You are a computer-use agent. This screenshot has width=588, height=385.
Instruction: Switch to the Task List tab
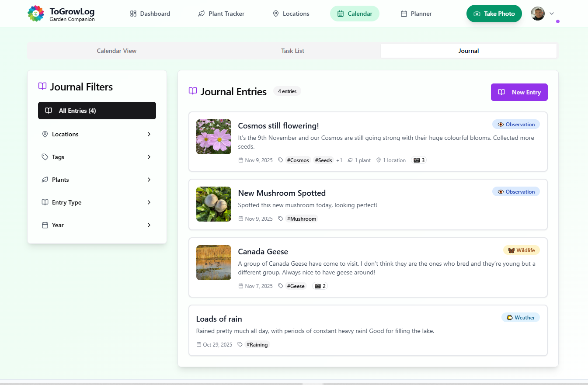click(292, 51)
